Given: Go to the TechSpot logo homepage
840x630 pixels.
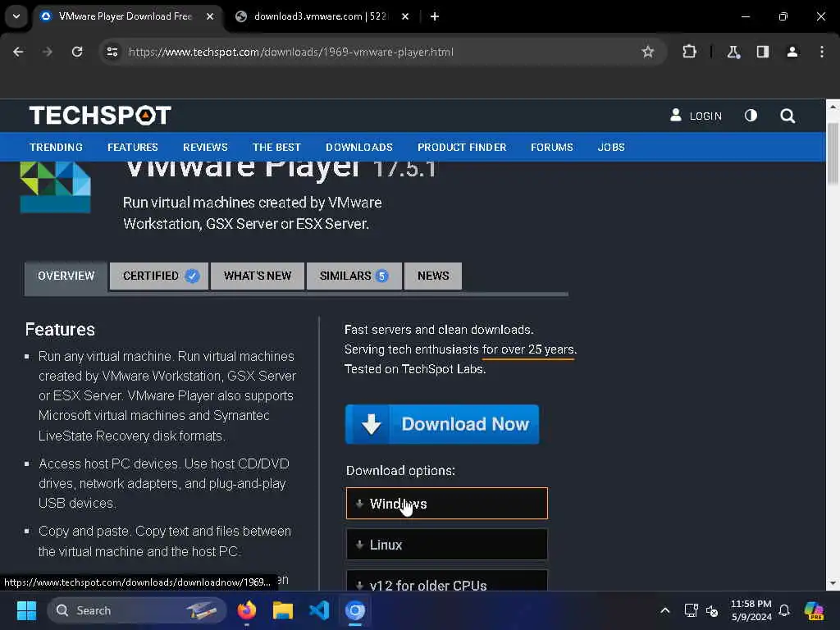Looking at the screenshot, I should pyautogui.click(x=100, y=115).
